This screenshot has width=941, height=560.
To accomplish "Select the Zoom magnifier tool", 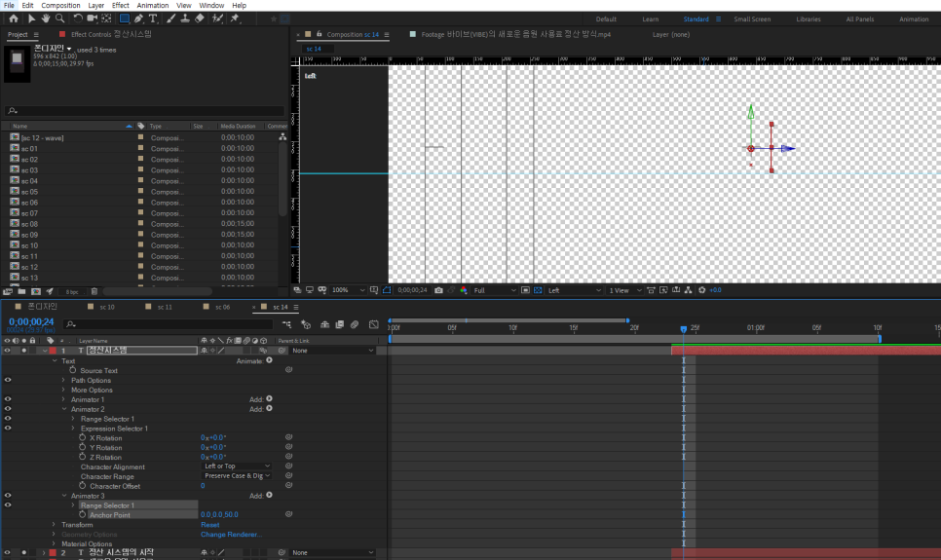I will coord(60,19).
